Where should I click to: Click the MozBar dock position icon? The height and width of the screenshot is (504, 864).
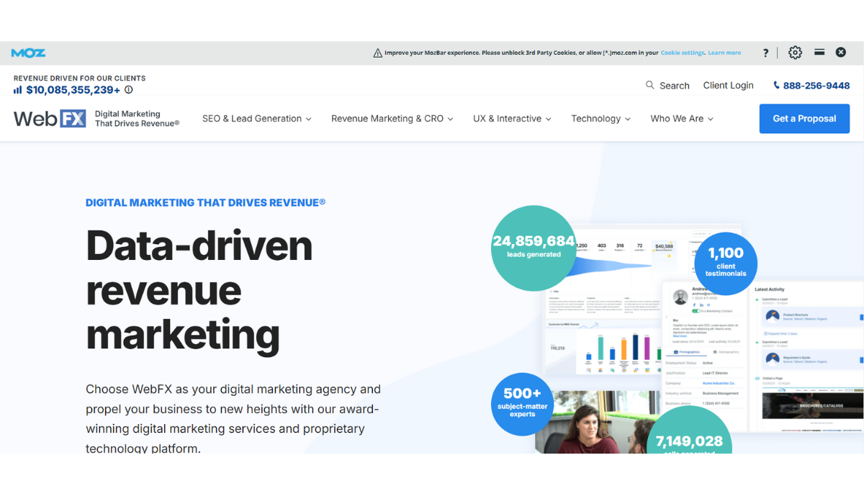819,52
